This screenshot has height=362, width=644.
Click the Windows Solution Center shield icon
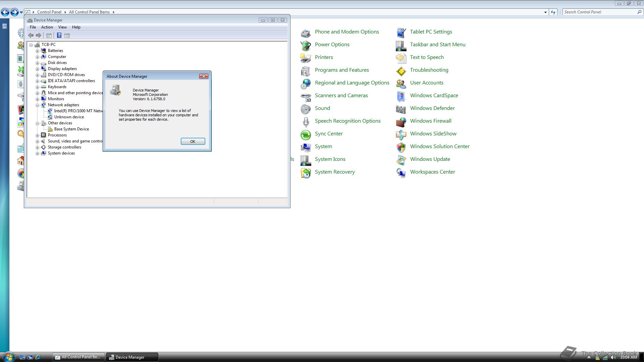pos(401,147)
